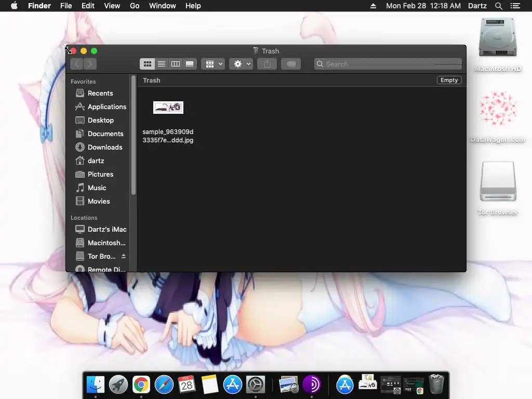Open the Trash from the Dock
The width and height of the screenshot is (532, 399).
point(436,384)
